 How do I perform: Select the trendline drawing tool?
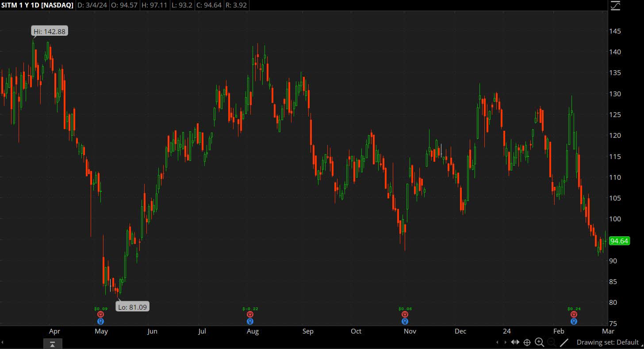[x=564, y=342]
